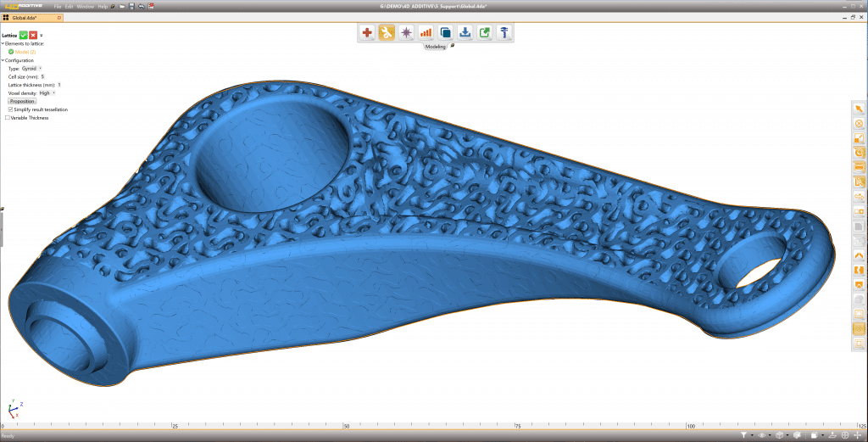Image resolution: width=868 pixels, height=442 pixels.
Task: Confirm lattice with green checkmark button
Action: click(24, 35)
